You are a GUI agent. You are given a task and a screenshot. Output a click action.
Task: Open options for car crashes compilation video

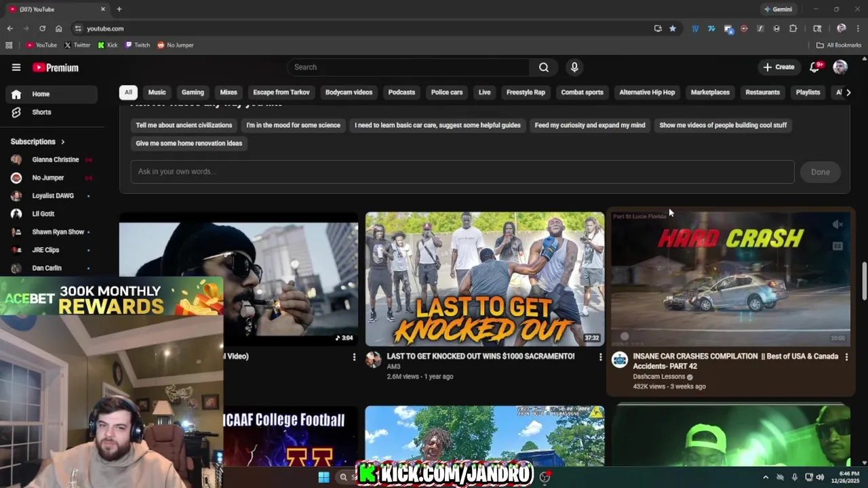846,357
